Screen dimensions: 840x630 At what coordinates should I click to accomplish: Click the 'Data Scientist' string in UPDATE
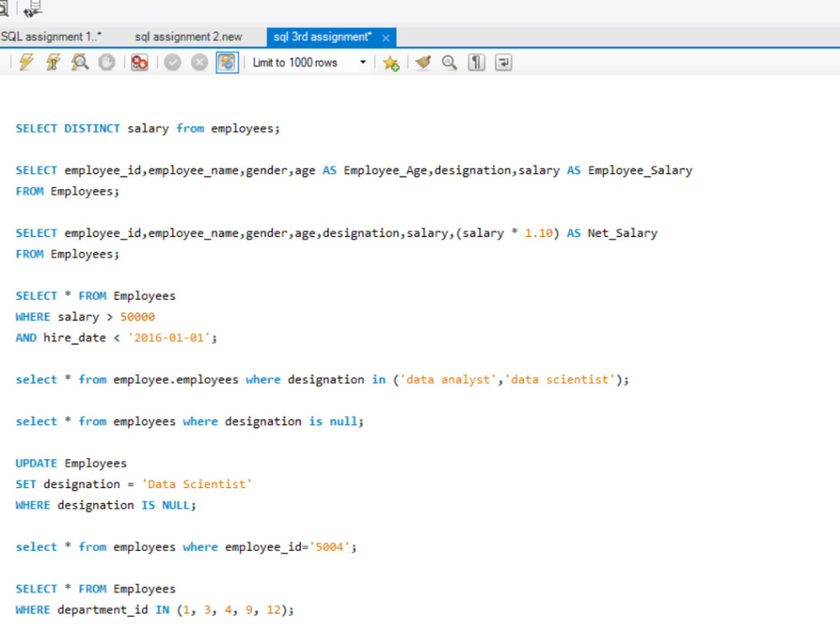197,485
